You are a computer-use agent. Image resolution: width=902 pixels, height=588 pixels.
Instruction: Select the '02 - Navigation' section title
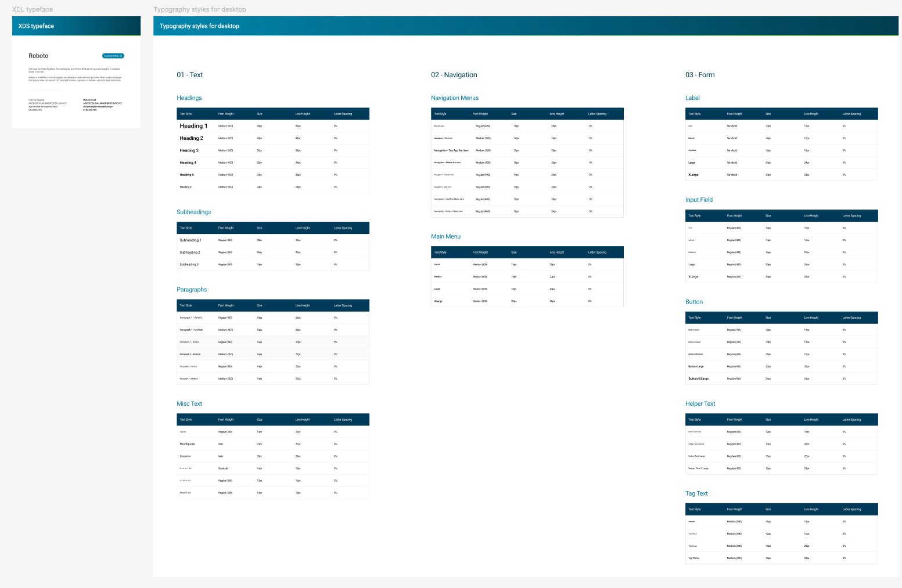tap(454, 75)
